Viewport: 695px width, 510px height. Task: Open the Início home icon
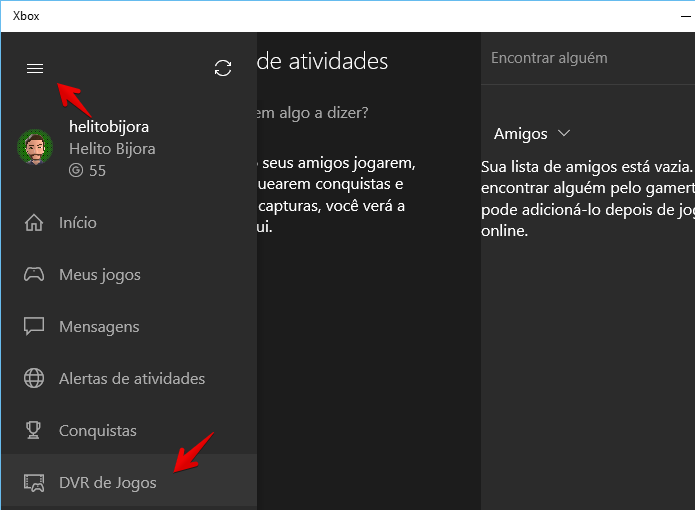pyautogui.click(x=34, y=222)
